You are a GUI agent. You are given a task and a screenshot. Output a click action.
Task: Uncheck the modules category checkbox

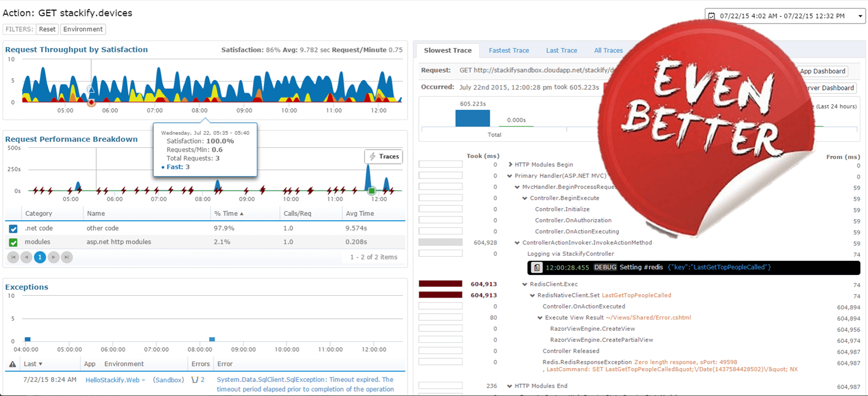(13, 242)
